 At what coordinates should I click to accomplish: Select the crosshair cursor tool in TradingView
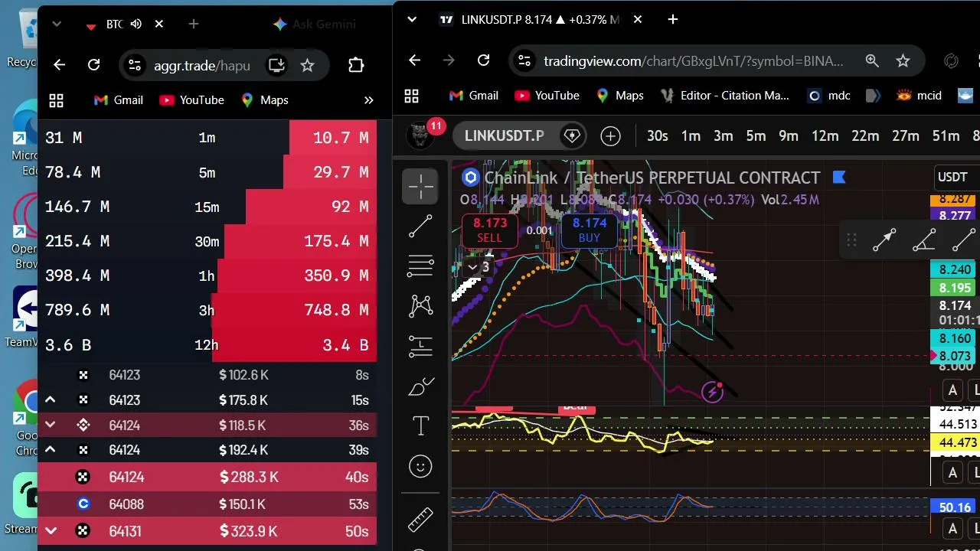pyautogui.click(x=421, y=186)
